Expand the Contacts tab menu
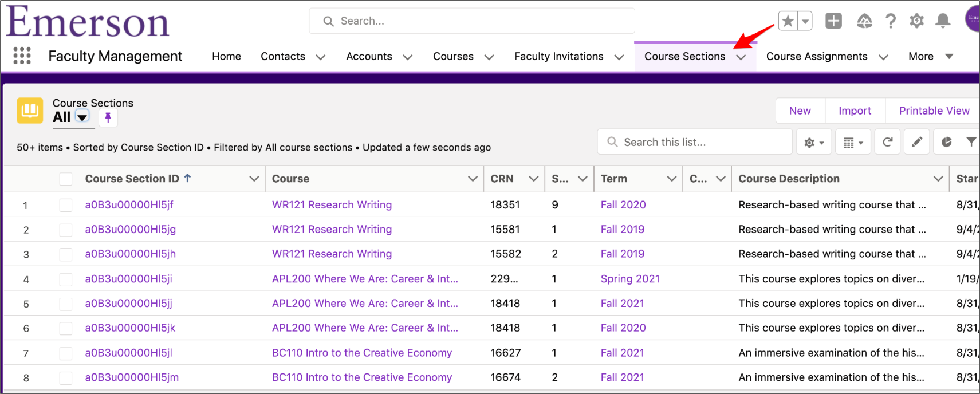This screenshot has width=980, height=394. click(x=321, y=57)
